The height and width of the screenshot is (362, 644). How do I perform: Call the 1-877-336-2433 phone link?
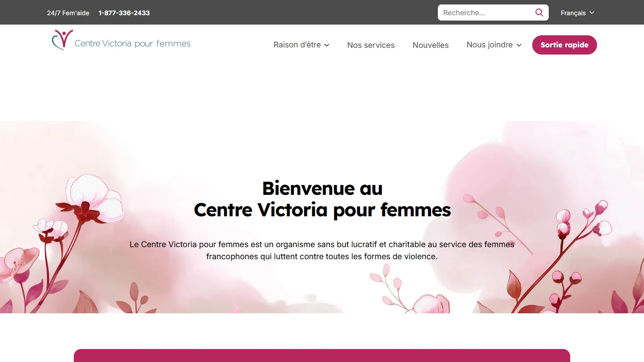(124, 13)
